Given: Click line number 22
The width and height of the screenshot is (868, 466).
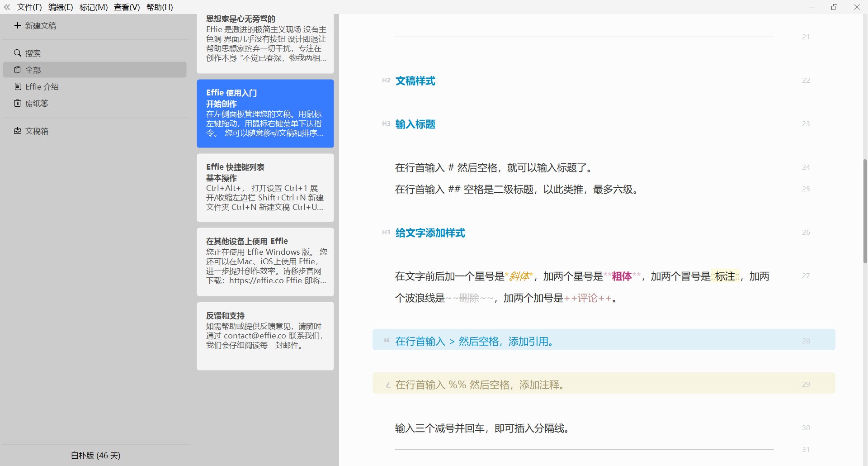Looking at the screenshot, I should [x=806, y=80].
